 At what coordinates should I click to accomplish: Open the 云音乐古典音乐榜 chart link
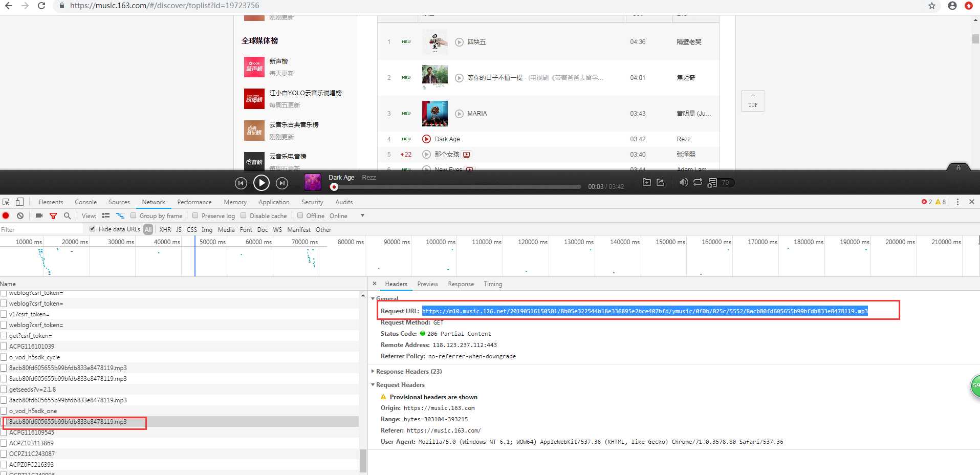[294, 125]
